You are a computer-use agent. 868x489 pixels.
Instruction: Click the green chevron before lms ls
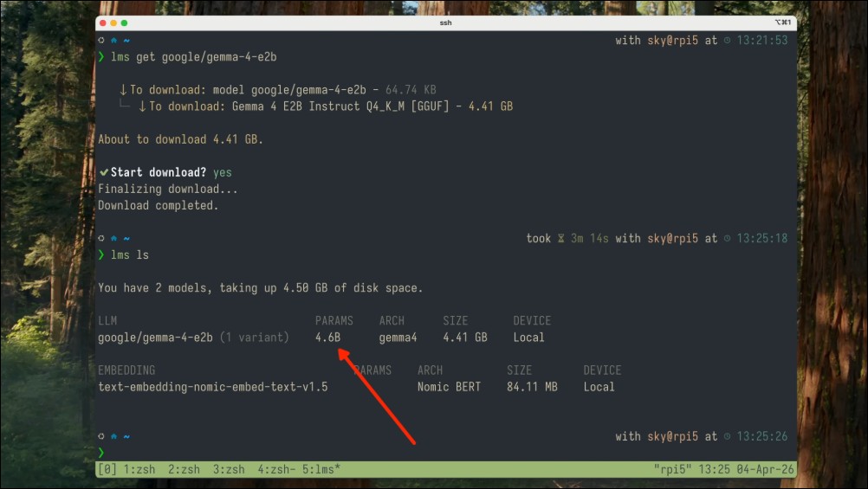(101, 255)
